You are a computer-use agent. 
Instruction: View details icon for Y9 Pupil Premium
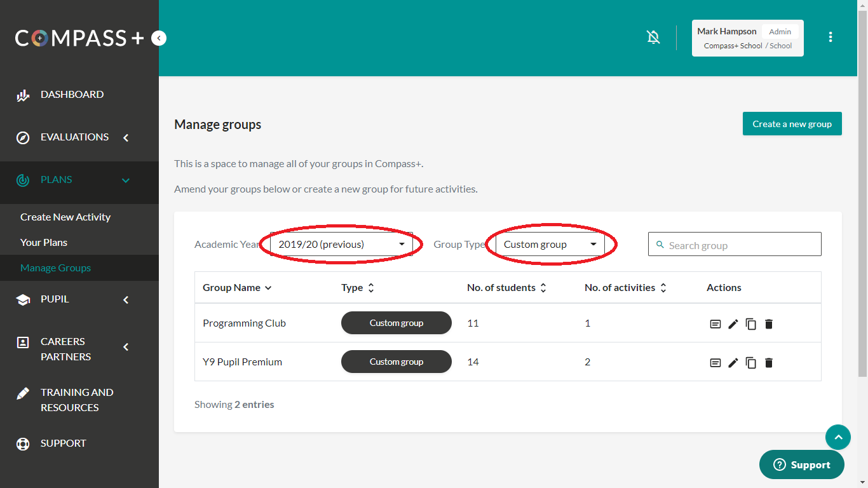click(x=715, y=363)
